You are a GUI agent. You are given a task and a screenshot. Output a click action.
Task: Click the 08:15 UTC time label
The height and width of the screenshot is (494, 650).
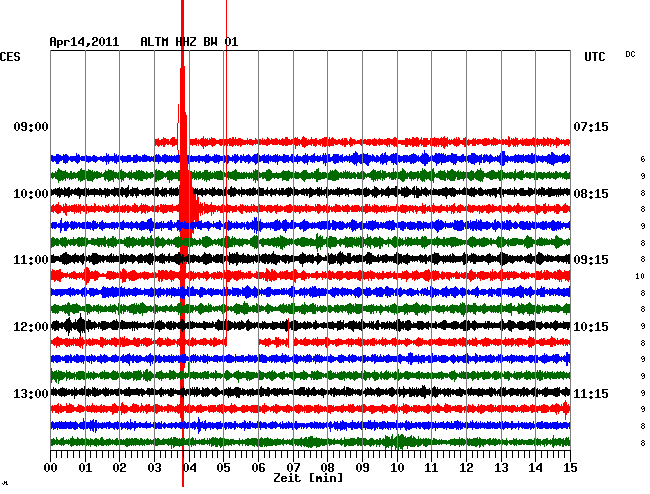pyautogui.click(x=591, y=194)
